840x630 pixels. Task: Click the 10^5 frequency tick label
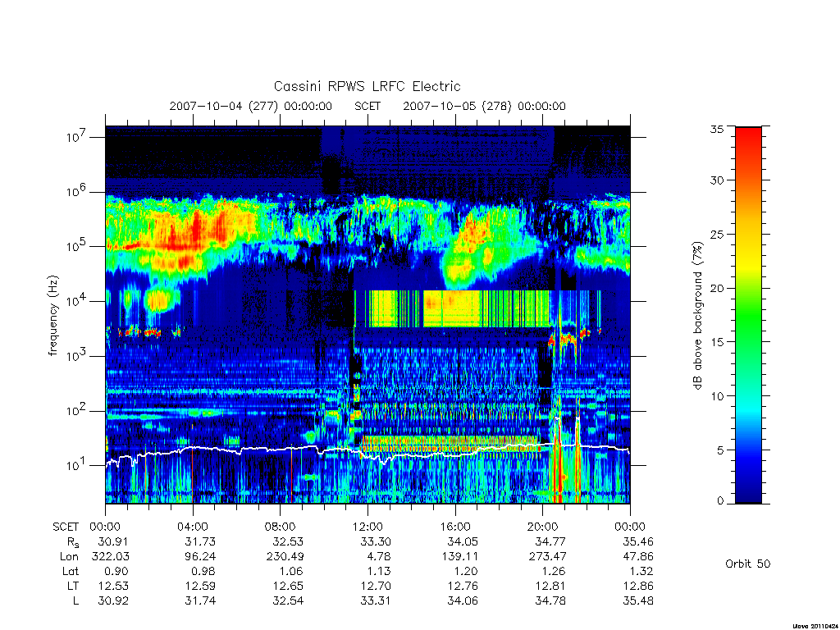click(x=77, y=246)
